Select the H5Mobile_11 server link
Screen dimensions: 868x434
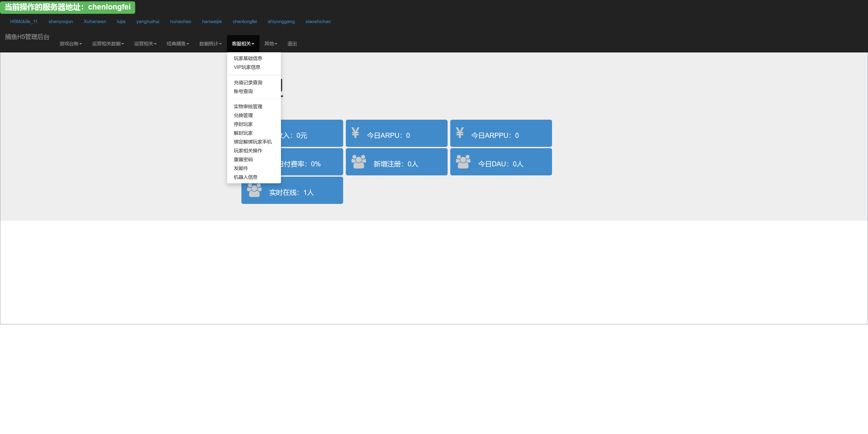[24, 21]
